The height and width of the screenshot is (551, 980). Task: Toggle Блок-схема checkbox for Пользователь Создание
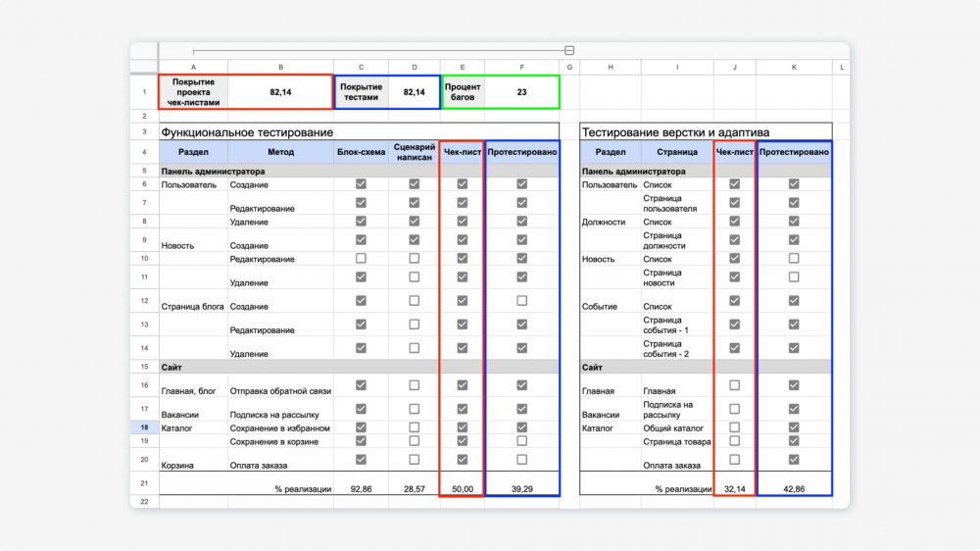361,184
